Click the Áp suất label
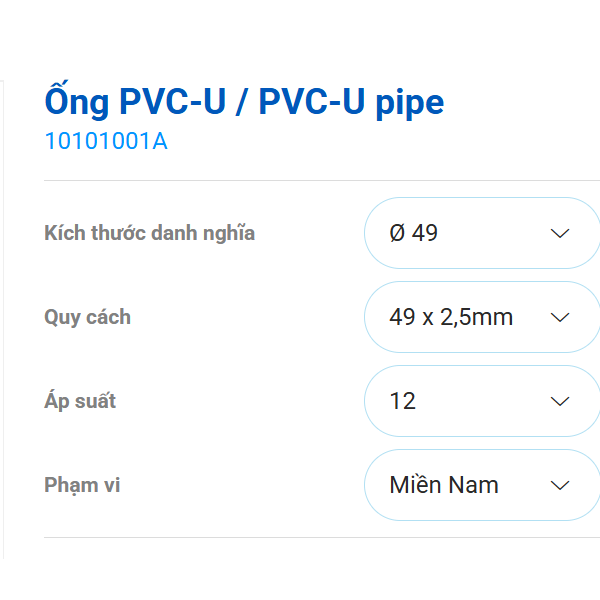This screenshot has height=600, width=600. [x=80, y=401]
